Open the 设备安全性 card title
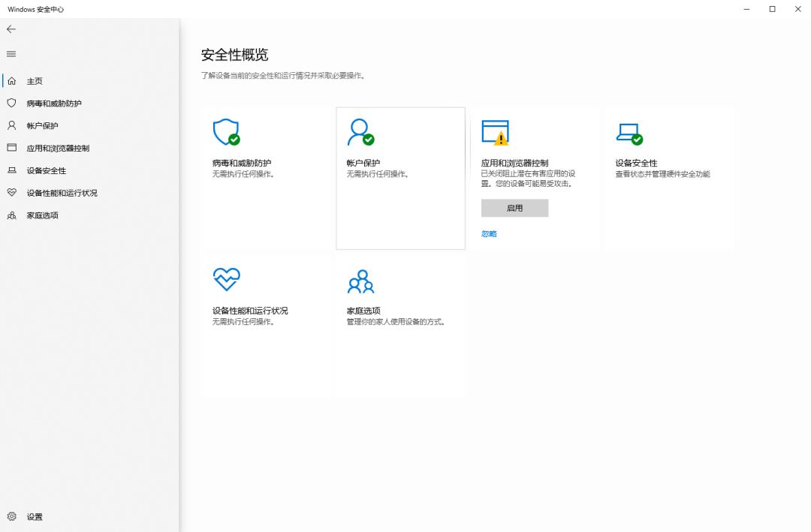 pyautogui.click(x=636, y=163)
